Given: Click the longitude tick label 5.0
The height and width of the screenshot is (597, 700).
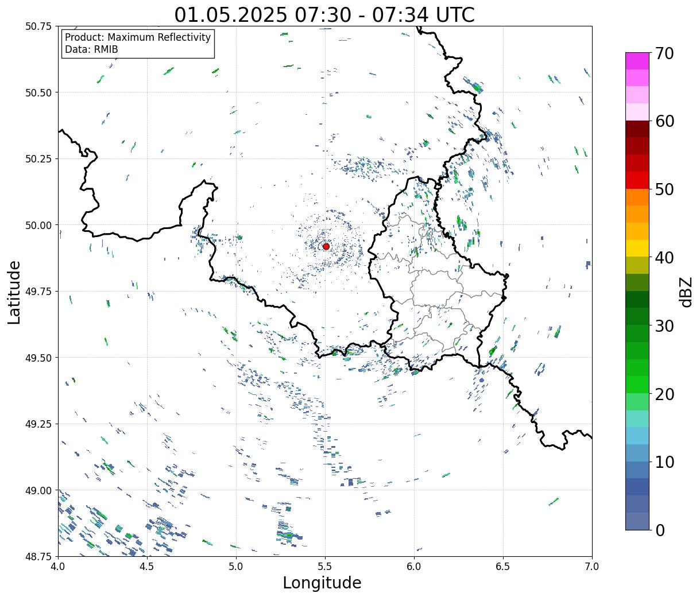Looking at the screenshot, I should [236, 567].
